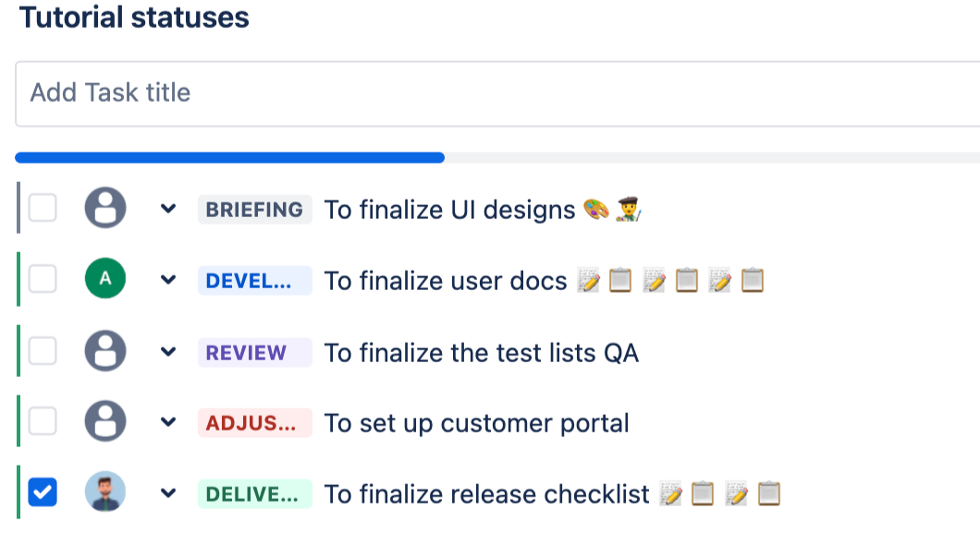Expand chevron next to REVIEW status
Viewport: 980px width, 557px height.
tap(167, 352)
